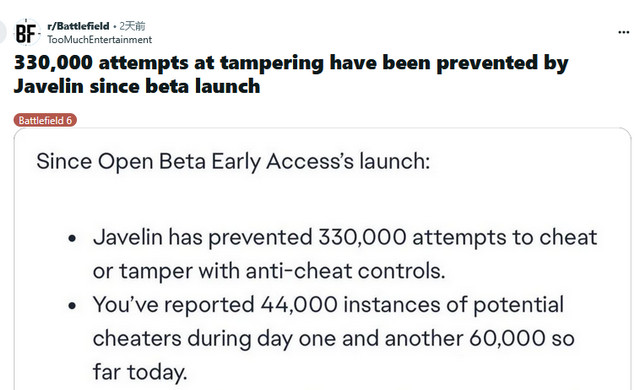The image size is (640, 390).
Task: Click the 'far today.' line in the image
Action: (x=140, y=372)
